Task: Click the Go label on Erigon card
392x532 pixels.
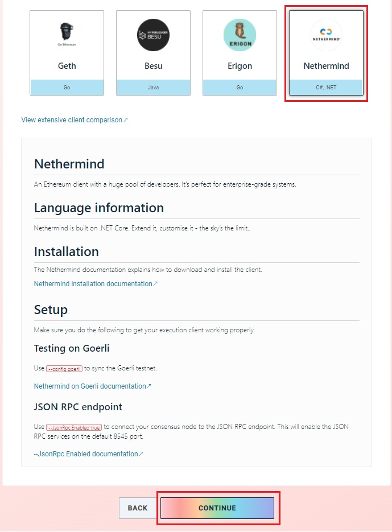Action: [240, 88]
